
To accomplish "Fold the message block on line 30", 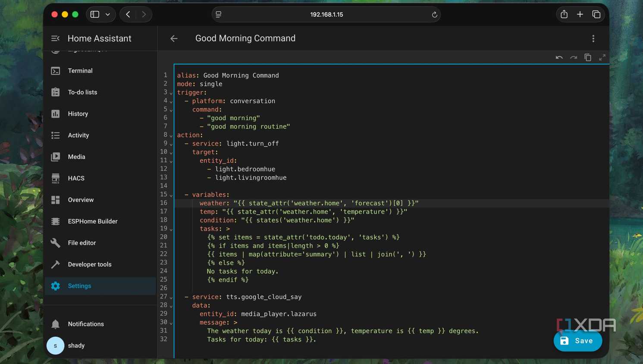I will pyautogui.click(x=171, y=323).
